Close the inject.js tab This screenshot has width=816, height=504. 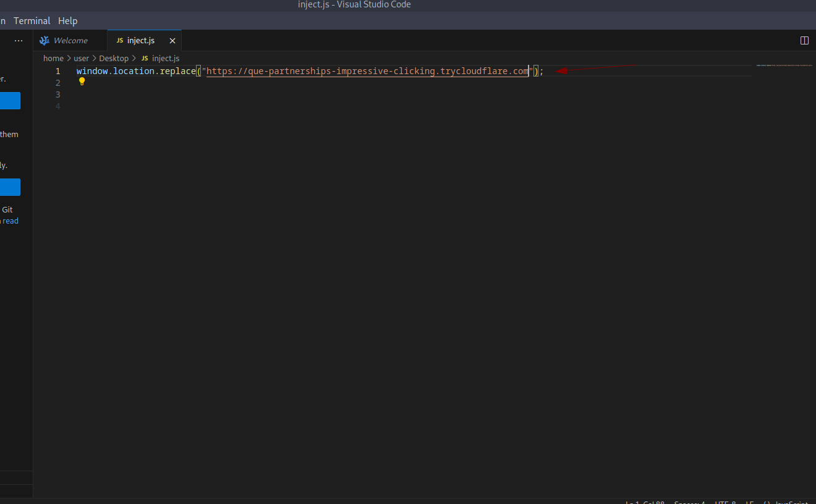172,41
